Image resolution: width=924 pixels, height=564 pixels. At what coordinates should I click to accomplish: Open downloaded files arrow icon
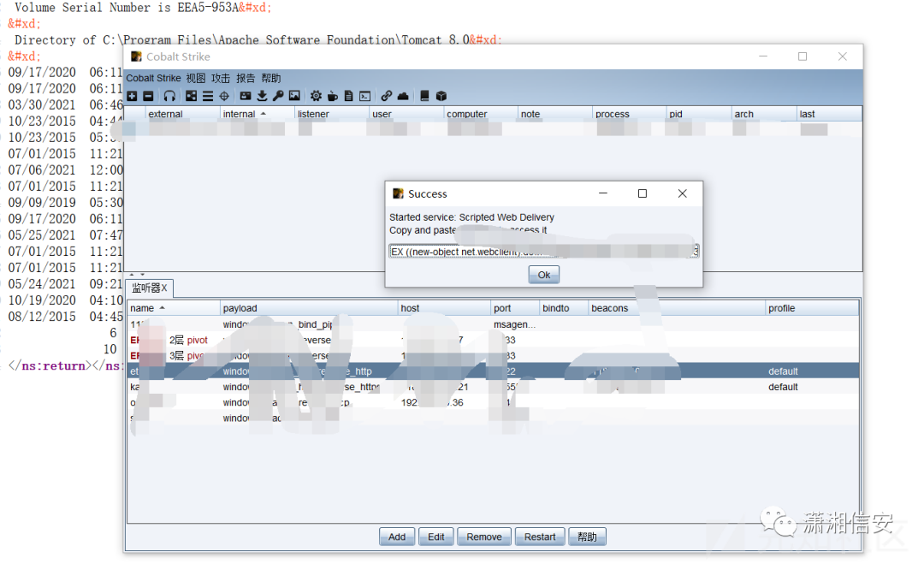pyautogui.click(x=263, y=96)
